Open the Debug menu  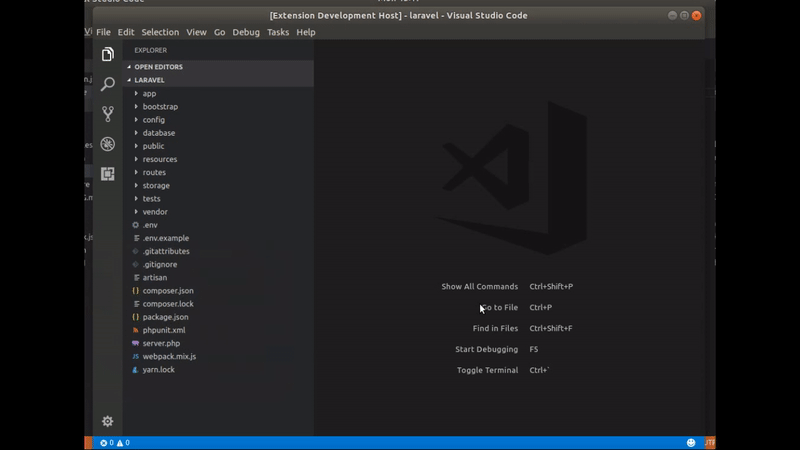246,32
